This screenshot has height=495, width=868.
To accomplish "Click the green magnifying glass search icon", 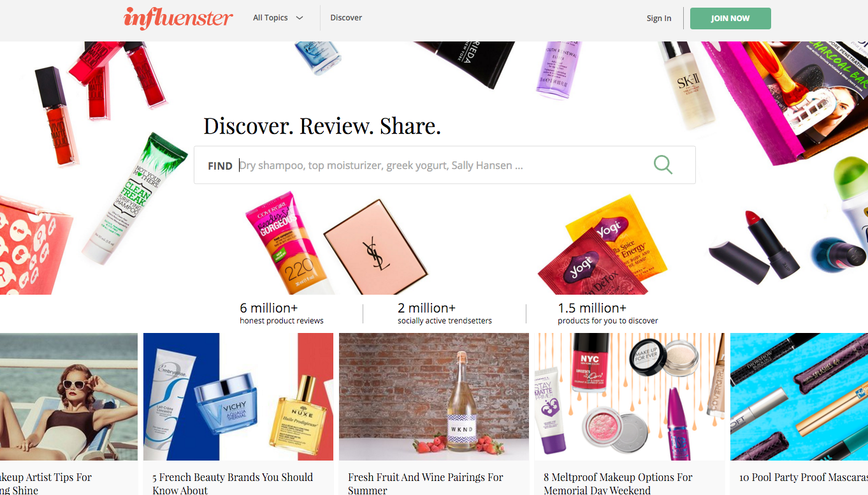I will [663, 165].
